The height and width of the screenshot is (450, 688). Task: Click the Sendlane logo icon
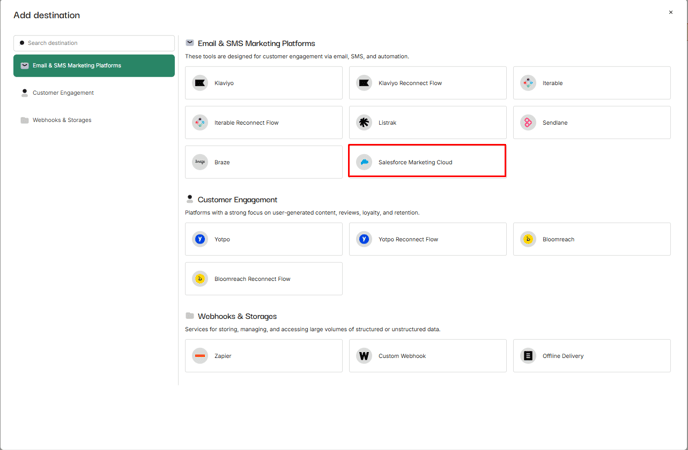pyautogui.click(x=528, y=123)
